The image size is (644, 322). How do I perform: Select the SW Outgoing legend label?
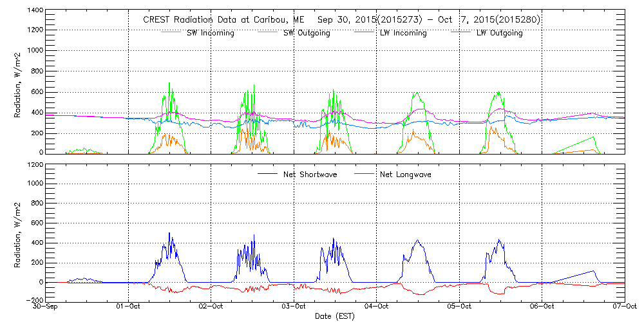point(307,33)
